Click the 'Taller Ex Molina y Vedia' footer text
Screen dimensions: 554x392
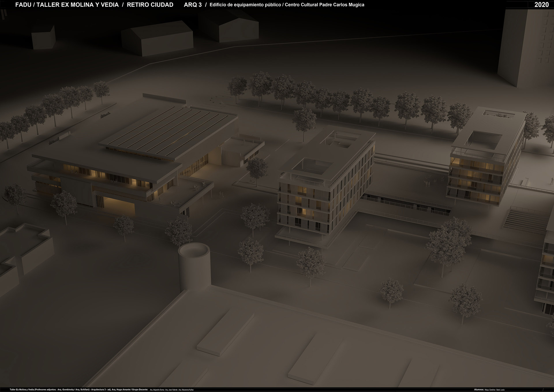coord(22,390)
